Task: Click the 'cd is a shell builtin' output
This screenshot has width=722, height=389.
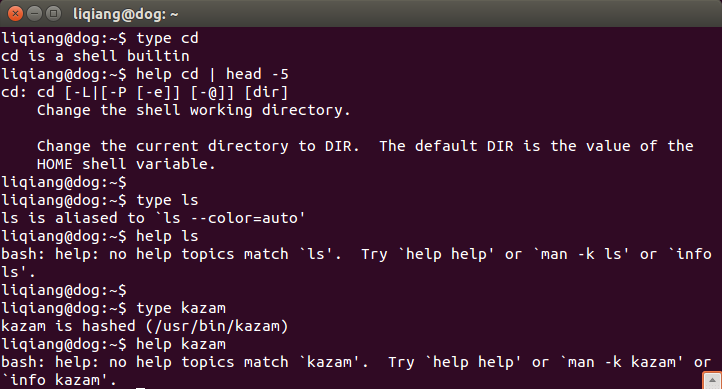Action: click(x=95, y=56)
